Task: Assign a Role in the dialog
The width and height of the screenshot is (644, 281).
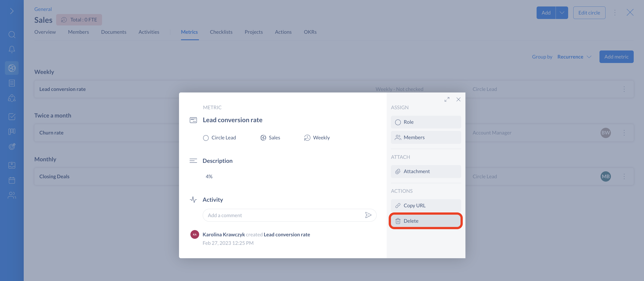Action: [x=426, y=122]
